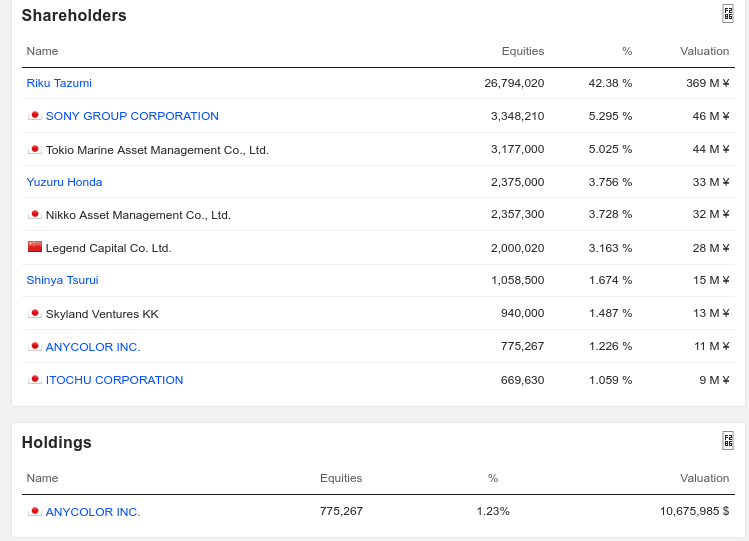Click the Valuation column header in Shareholders
Image resolution: width=749 pixels, height=541 pixels.
(705, 51)
